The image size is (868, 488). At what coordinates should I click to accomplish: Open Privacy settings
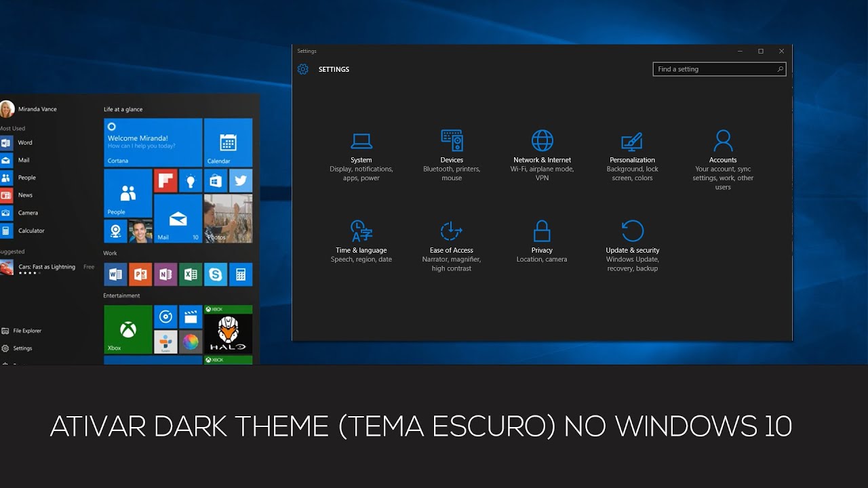[x=542, y=241]
